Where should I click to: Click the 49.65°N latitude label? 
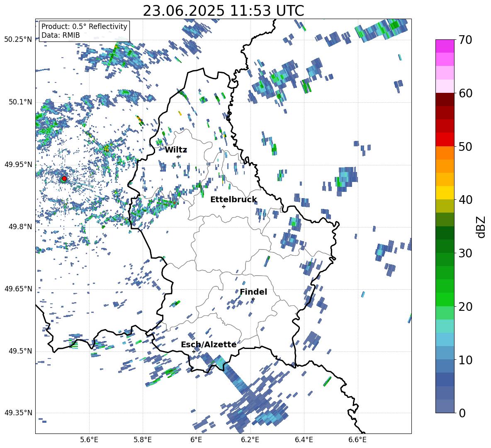(x=18, y=289)
